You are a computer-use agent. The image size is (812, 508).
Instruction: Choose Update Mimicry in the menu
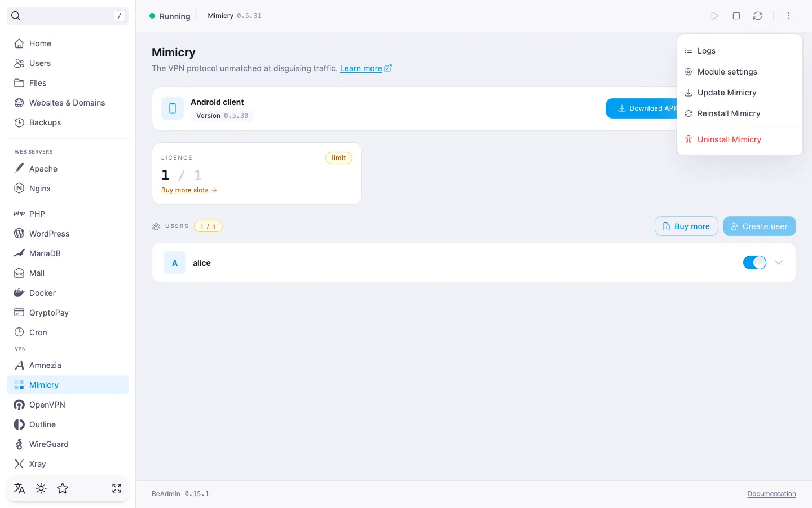click(x=740, y=93)
